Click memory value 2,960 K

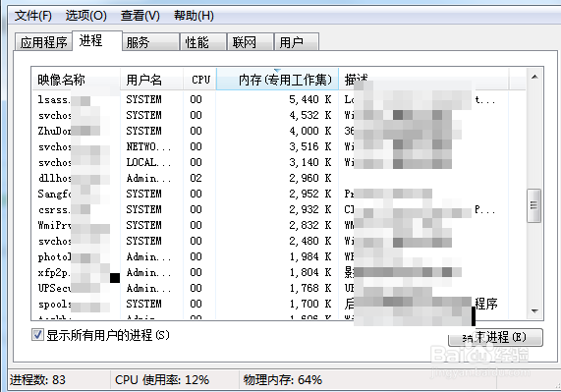click(x=310, y=178)
